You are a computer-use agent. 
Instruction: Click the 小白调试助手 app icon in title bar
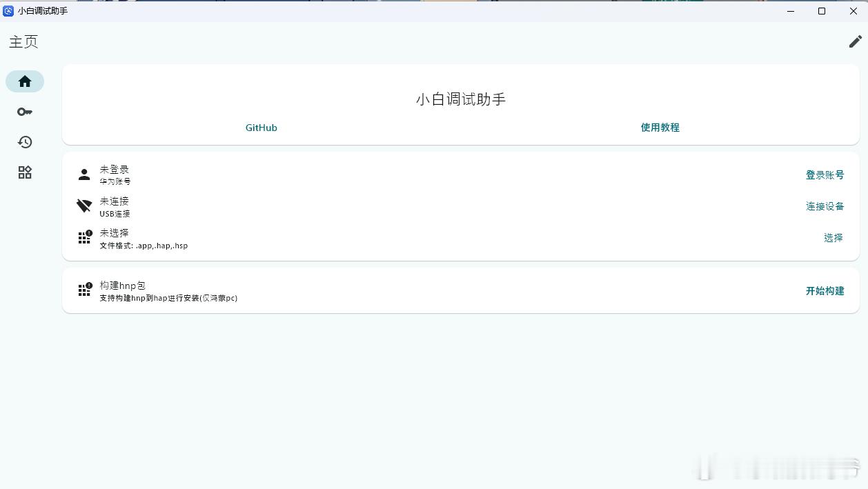coord(10,11)
